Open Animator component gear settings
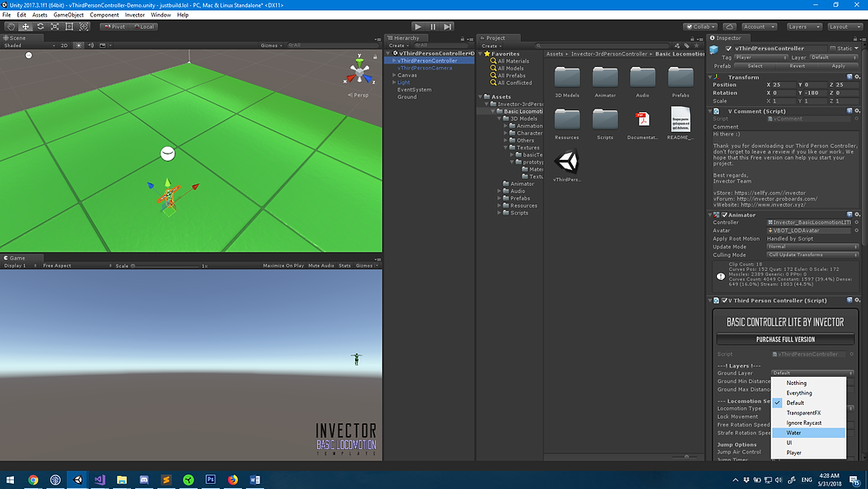 [858, 215]
